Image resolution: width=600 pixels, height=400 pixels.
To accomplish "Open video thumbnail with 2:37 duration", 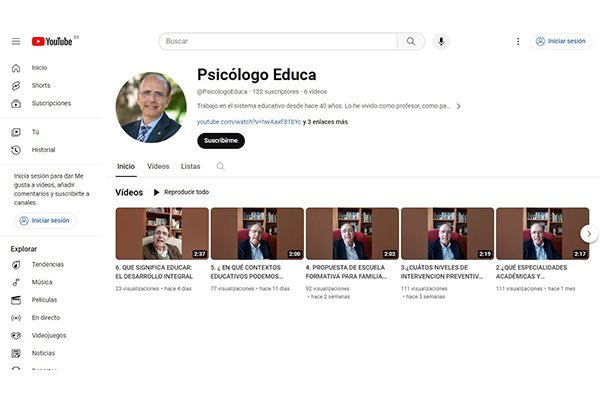I will pos(162,233).
